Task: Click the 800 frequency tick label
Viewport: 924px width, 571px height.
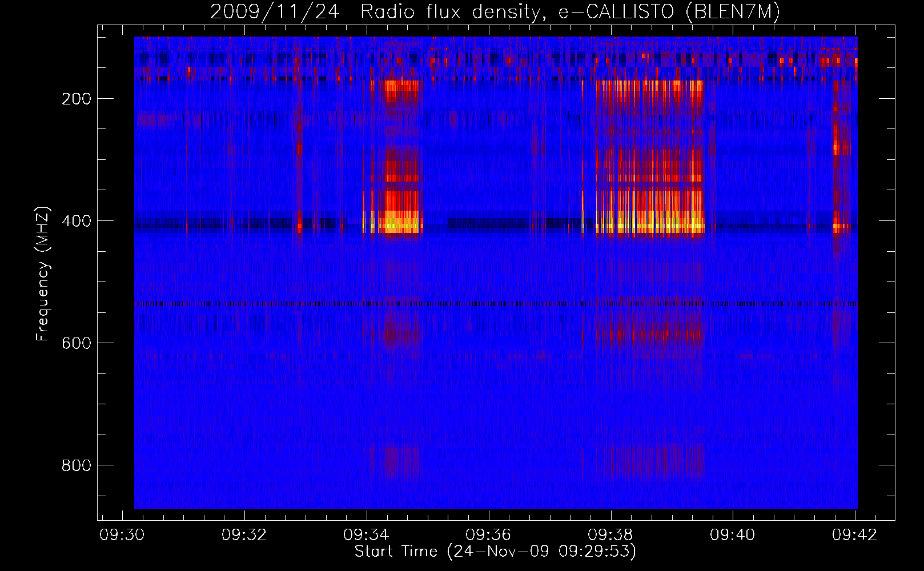Action: point(77,465)
